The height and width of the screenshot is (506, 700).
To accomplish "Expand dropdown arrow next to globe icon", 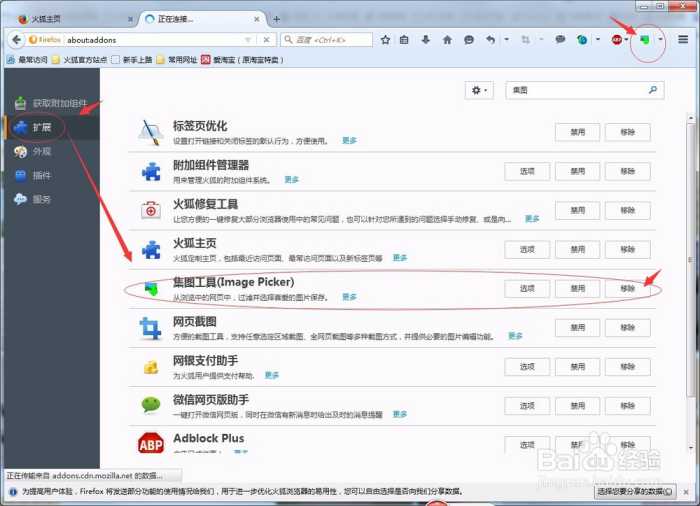I will point(598,40).
